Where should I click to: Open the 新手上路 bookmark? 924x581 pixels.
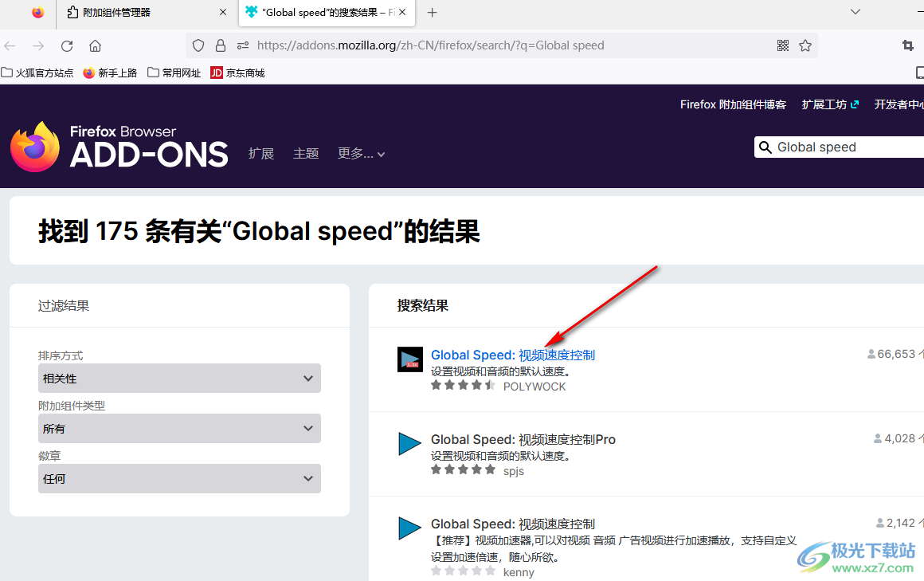point(110,73)
